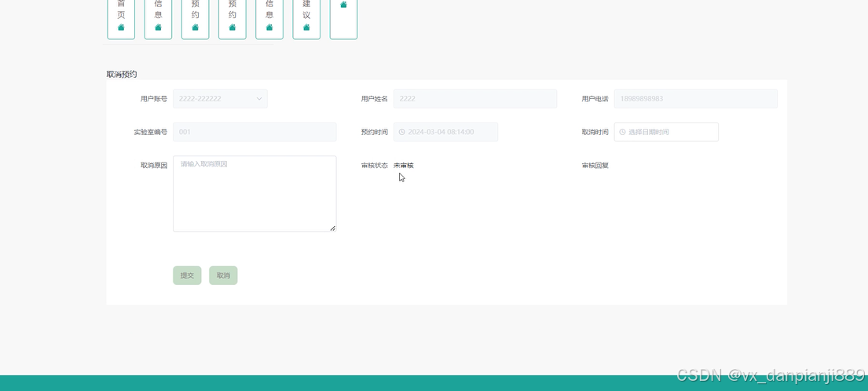Open the 首页 navigation tab
This screenshot has width=868, height=391.
click(x=121, y=18)
